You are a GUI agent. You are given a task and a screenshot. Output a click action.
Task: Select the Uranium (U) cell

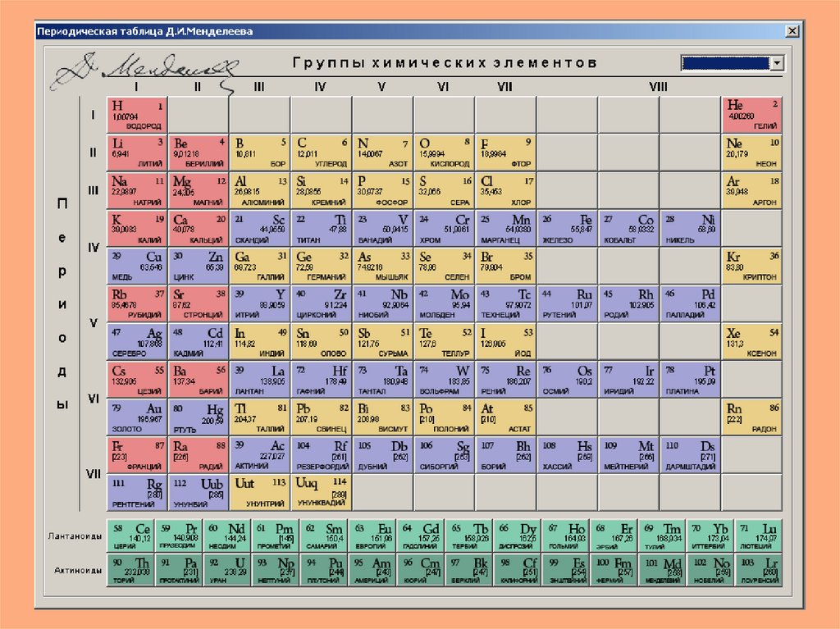tap(227, 569)
